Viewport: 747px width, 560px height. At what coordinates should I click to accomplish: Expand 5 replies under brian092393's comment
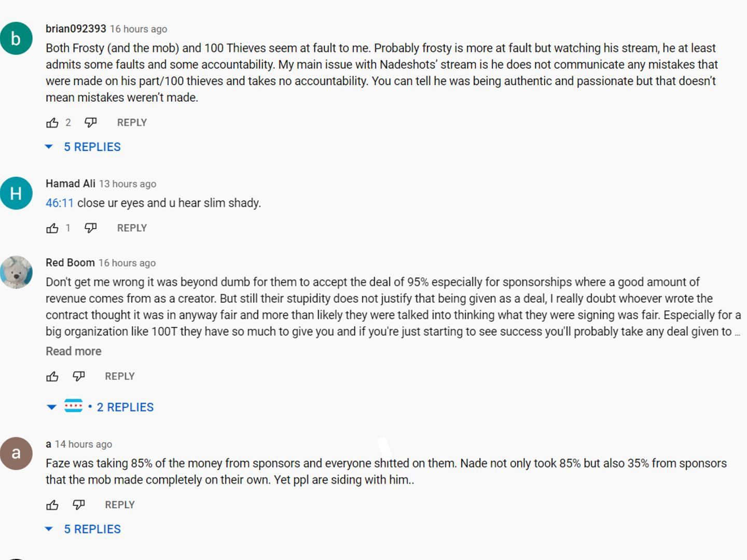[x=92, y=147]
